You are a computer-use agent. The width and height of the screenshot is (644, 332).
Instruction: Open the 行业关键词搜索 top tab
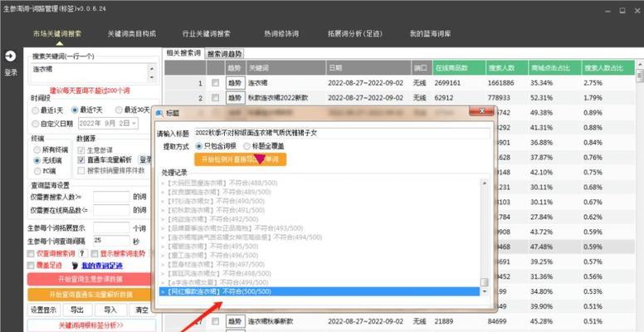coord(207,34)
